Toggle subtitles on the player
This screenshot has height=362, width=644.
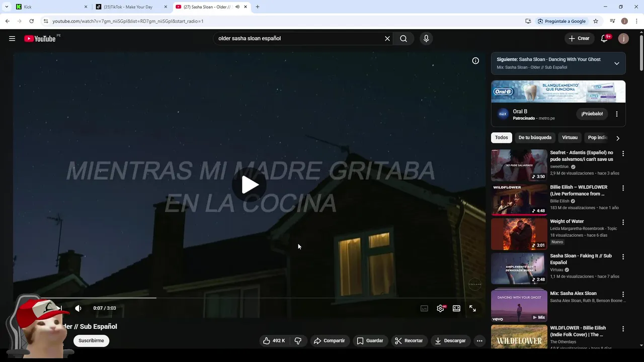(424, 309)
